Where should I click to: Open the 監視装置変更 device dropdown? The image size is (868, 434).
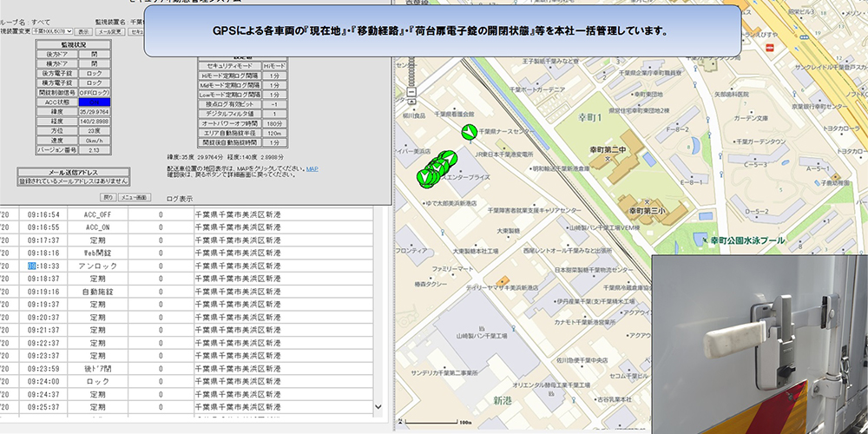pyautogui.click(x=53, y=31)
